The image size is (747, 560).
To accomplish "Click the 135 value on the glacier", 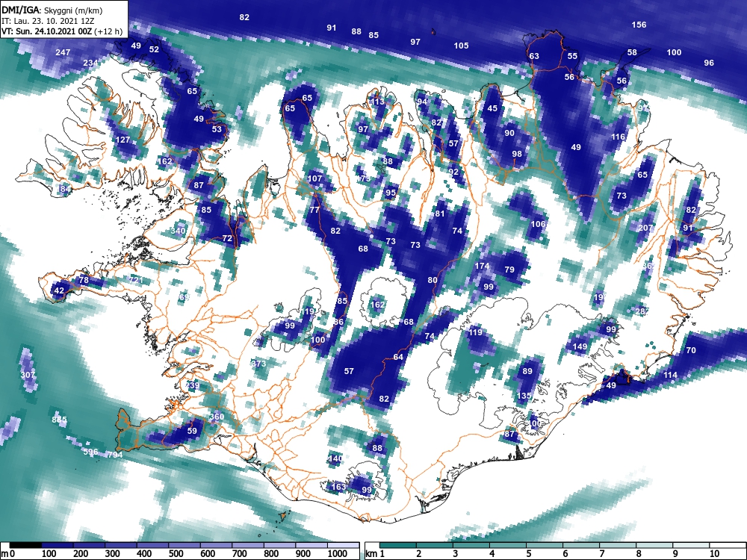I will point(524,396).
